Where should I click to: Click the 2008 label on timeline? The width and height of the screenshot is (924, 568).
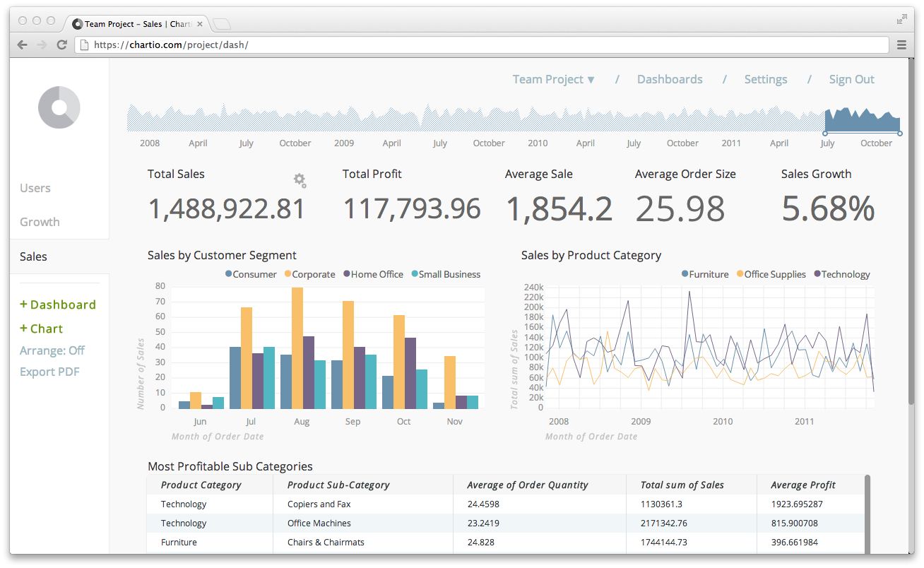click(x=150, y=143)
